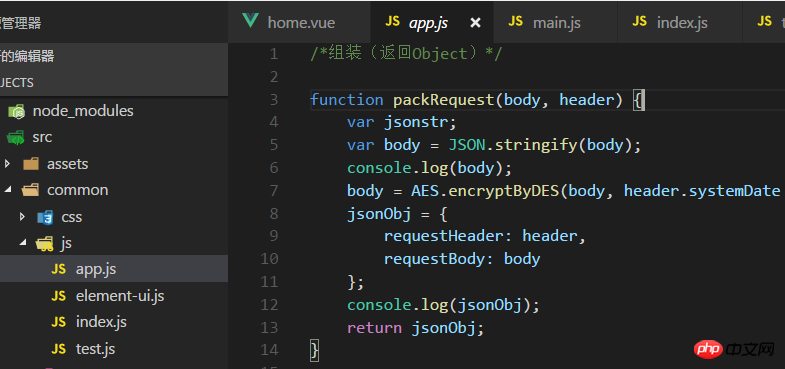Click JS icon beside test.js

click(x=59, y=348)
